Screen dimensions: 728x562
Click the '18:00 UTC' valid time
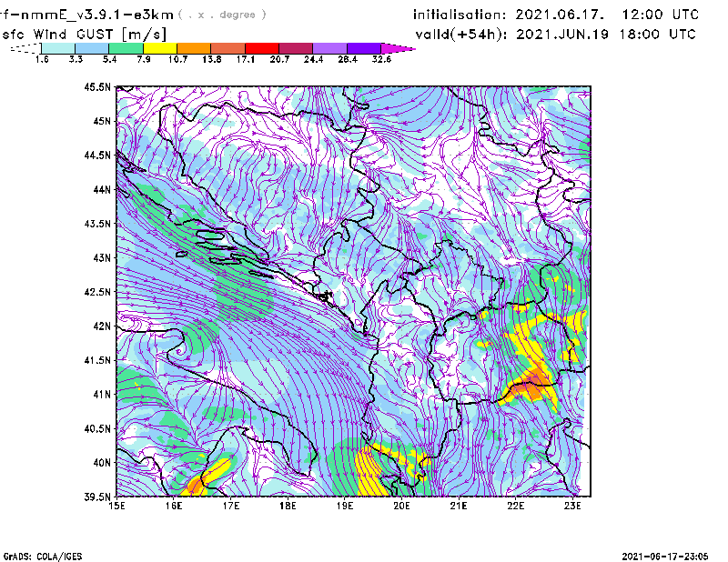pos(658,35)
